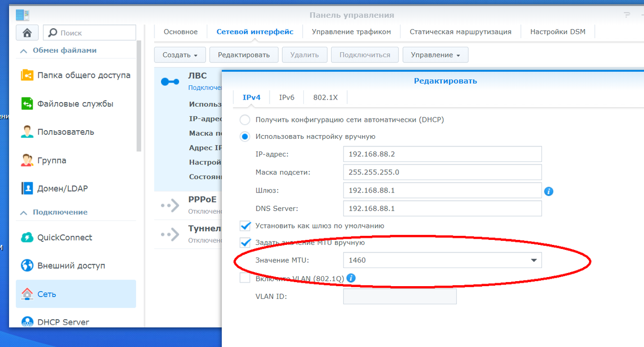Click info icon next to VLAN (802.1Q)
The height and width of the screenshot is (347, 644).
coord(351,278)
